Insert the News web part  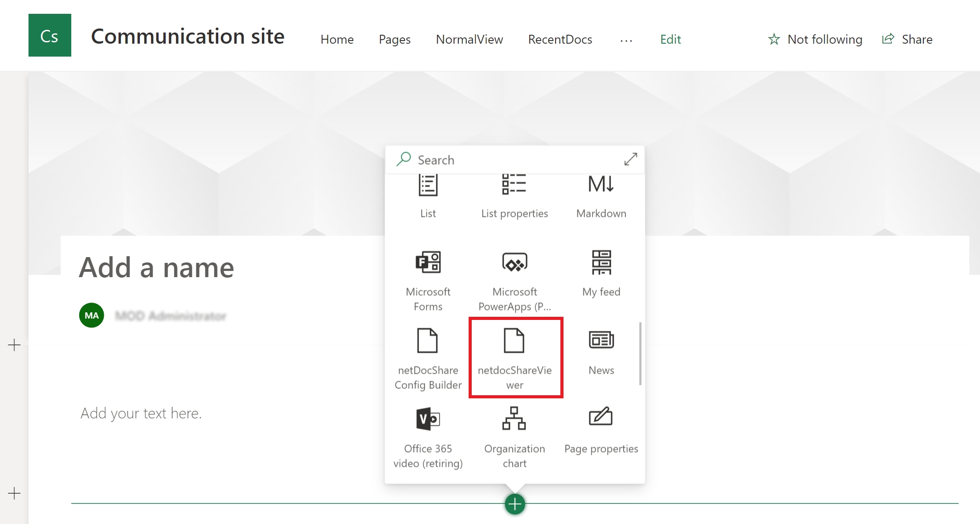point(601,352)
